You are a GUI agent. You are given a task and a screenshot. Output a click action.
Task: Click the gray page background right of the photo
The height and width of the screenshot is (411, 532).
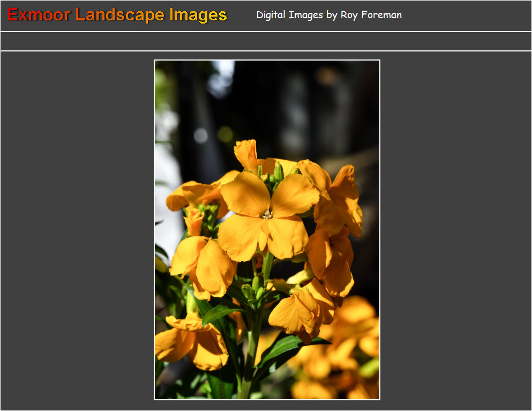click(x=455, y=230)
